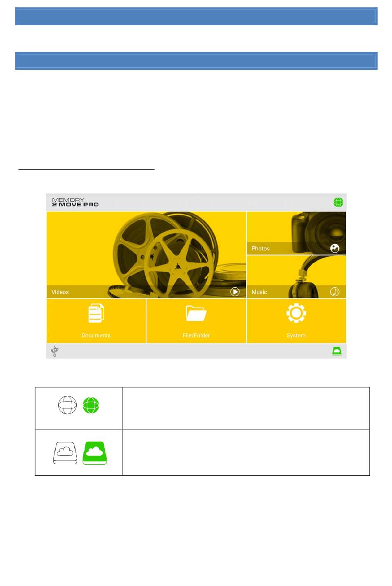Click the green globe internet icon in header
392x586 pixels.
(338, 202)
